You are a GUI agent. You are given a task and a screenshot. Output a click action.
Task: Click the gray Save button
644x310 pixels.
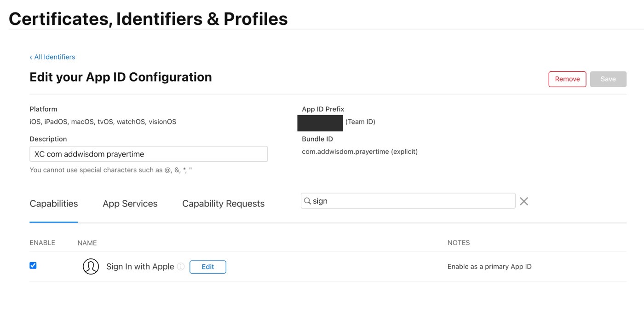pyautogui.click(x=608, y=79)
